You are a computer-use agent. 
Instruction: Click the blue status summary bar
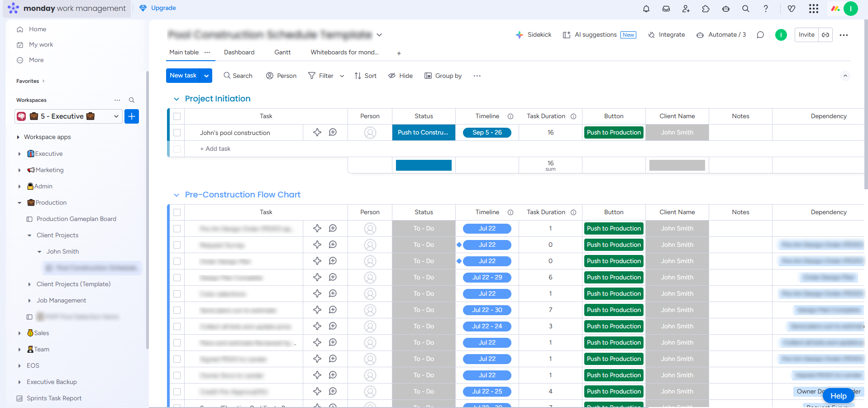(424, 165)
